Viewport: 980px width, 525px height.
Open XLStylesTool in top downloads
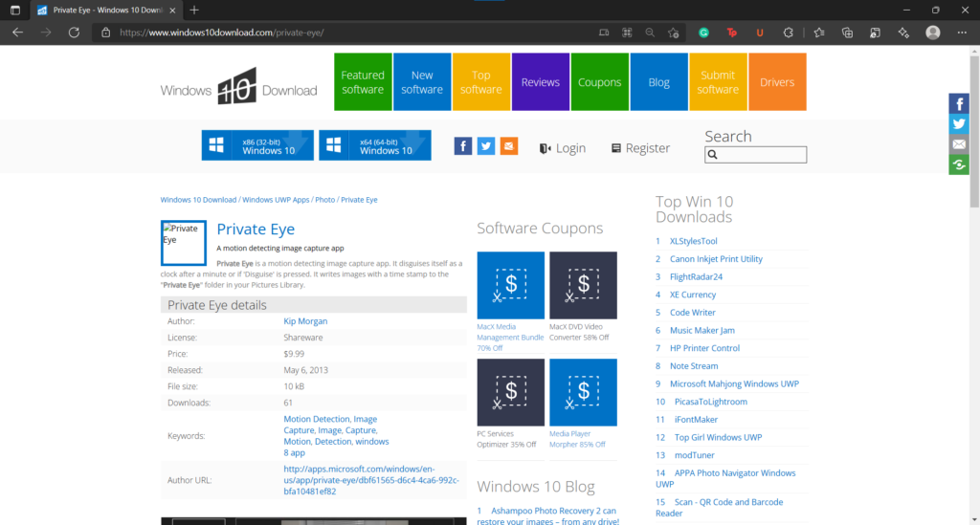click(693, 241)
